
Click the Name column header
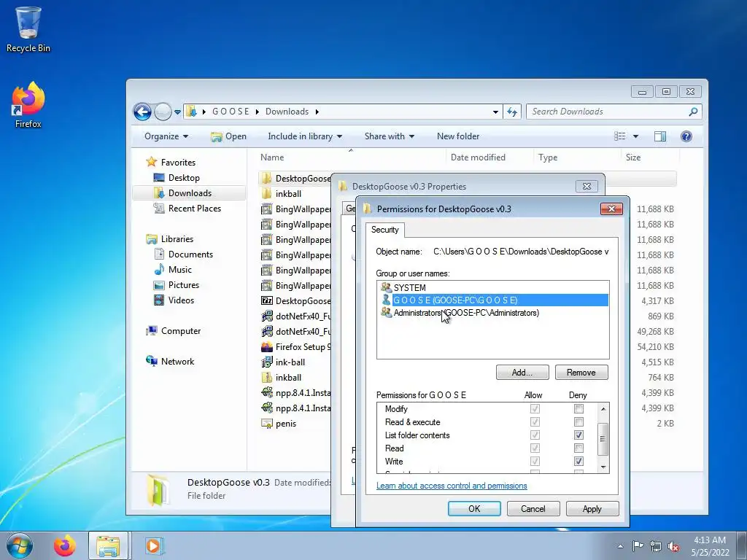[x=272, y=157]
